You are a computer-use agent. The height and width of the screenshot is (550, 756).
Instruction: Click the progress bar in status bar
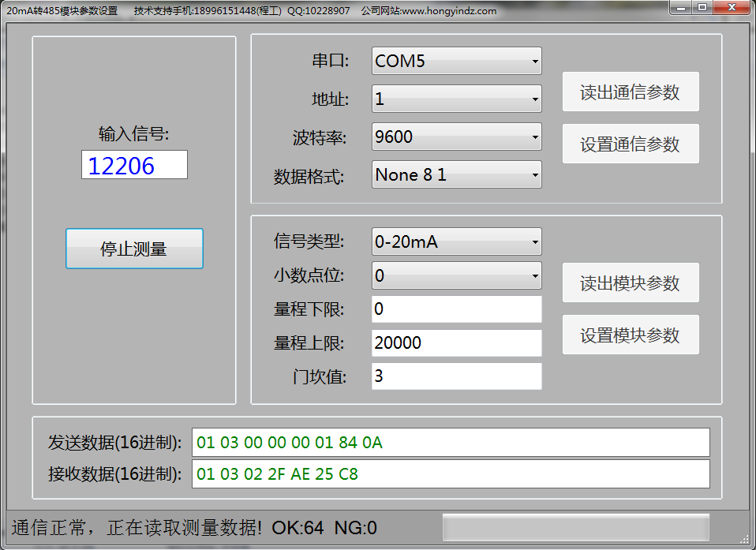click(x=575, y=527)
